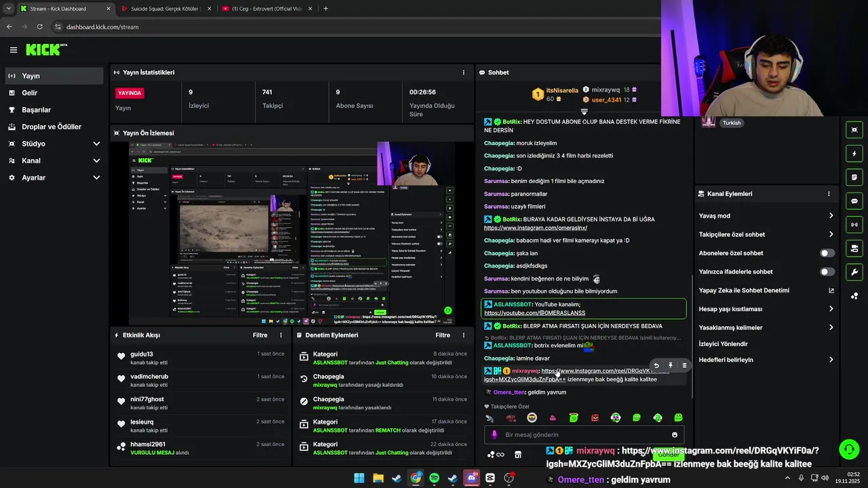
Task: Click the points infinity icon below chat
Action: (x=496, y=455)
